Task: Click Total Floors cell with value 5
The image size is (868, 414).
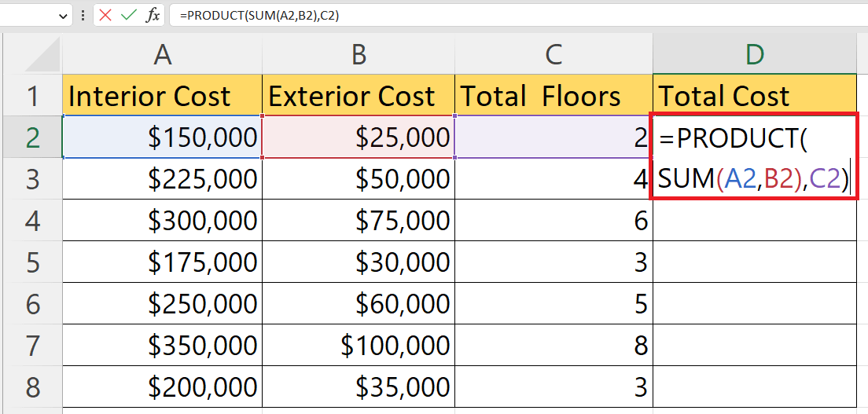Action: (x=554, y=303)
